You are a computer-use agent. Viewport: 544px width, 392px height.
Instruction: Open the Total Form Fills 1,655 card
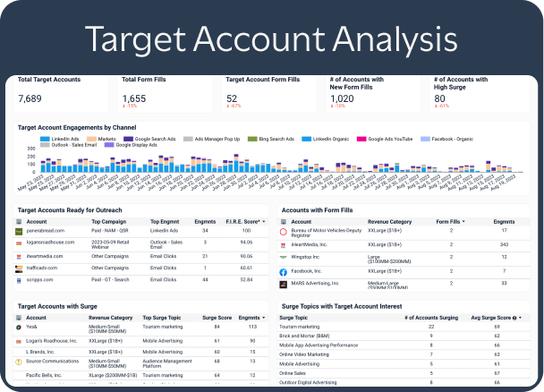pyautogui.click(x=165, y=94)
